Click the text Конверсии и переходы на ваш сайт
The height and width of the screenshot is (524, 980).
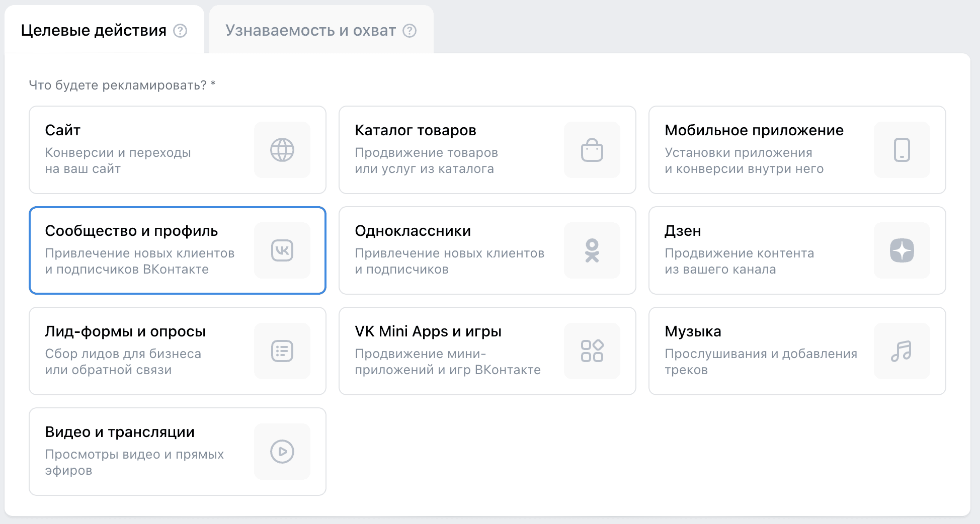pyautogui.click(x=118, y=160)
